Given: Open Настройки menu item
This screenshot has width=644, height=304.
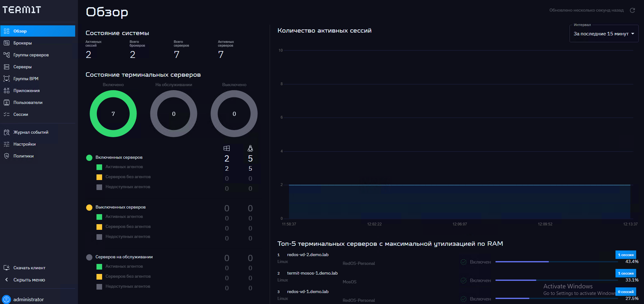Looking at the screenshot, I should point(24,144).
